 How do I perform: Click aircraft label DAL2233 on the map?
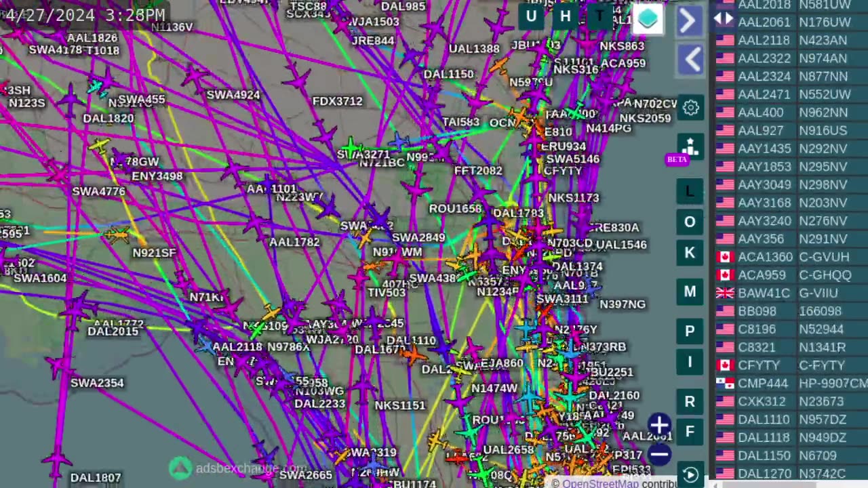320,404
